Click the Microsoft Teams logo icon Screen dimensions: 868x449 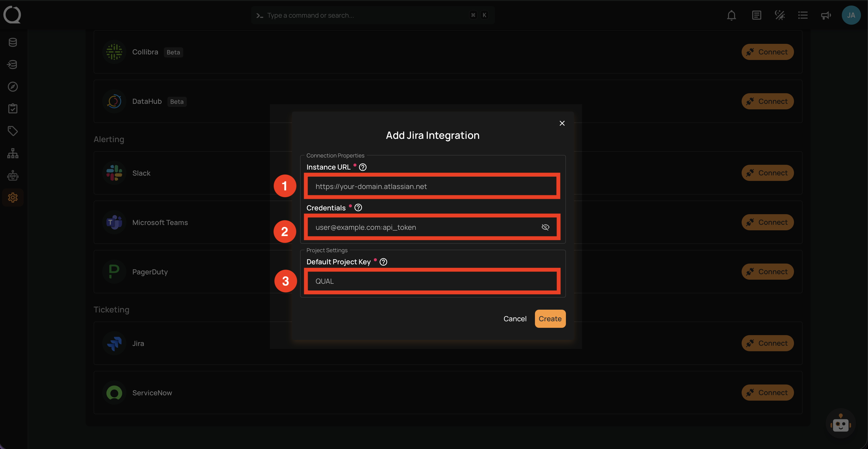(x=114, y=222)
